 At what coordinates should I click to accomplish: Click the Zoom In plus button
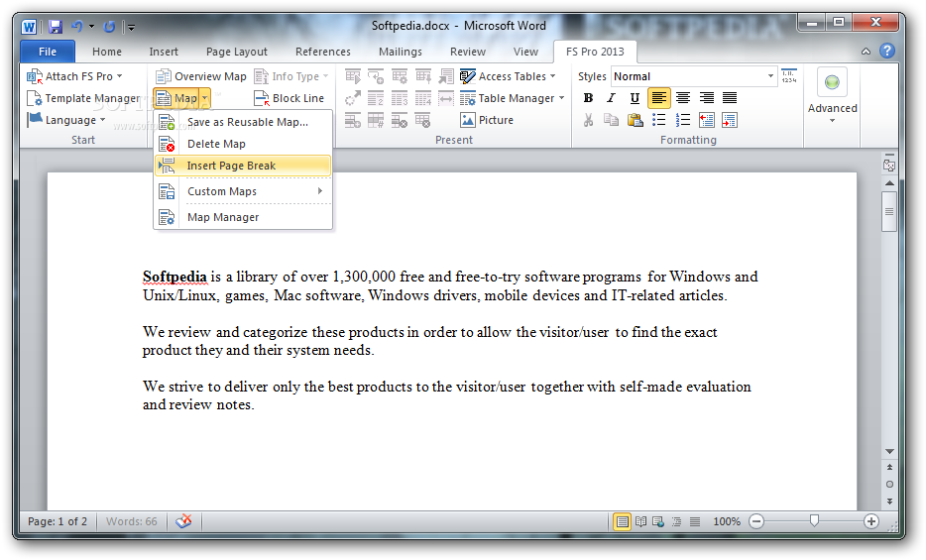(871, 521)
